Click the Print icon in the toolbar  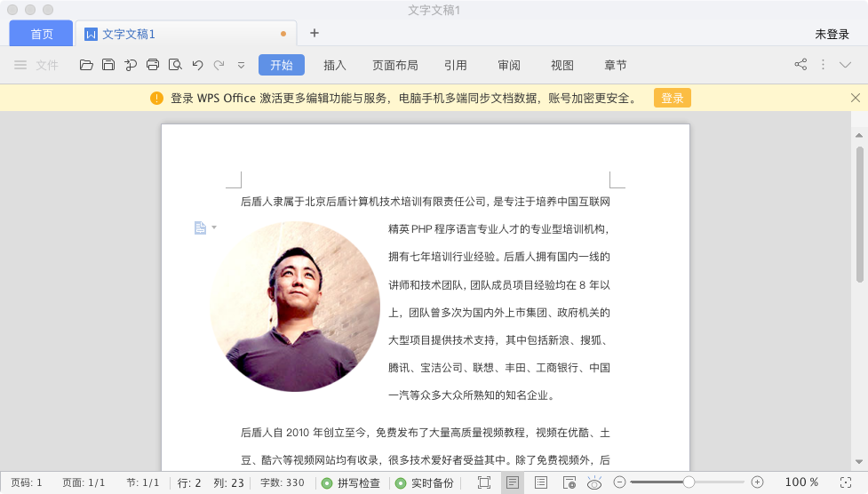click(x=153, y=65)
